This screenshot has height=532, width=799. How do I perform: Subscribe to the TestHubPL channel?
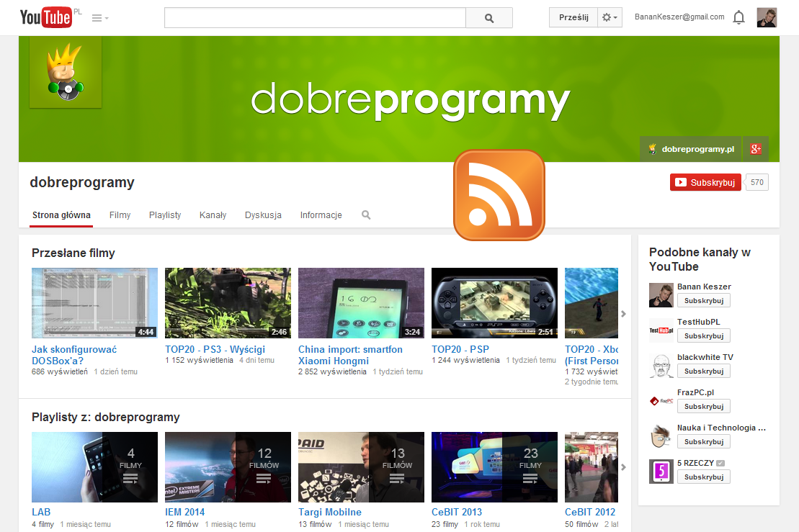click(704, 336)
